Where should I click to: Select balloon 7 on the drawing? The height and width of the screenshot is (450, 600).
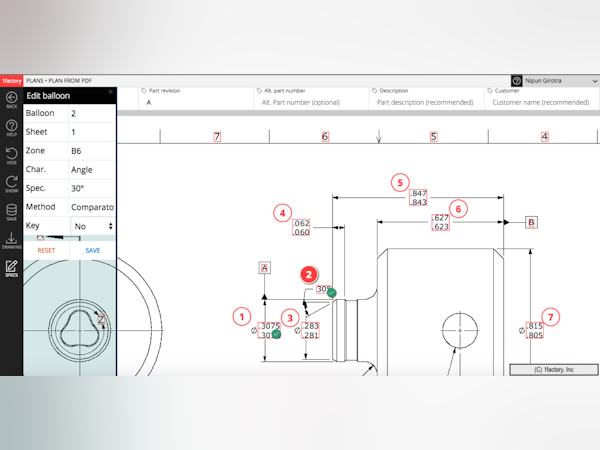[x=551, y=317]
